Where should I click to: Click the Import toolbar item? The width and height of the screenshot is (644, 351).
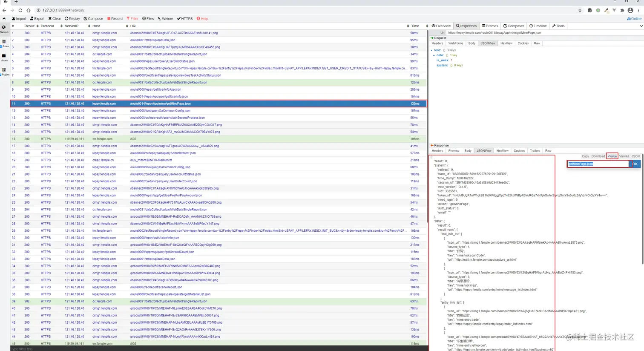click(x=19, y=19)
